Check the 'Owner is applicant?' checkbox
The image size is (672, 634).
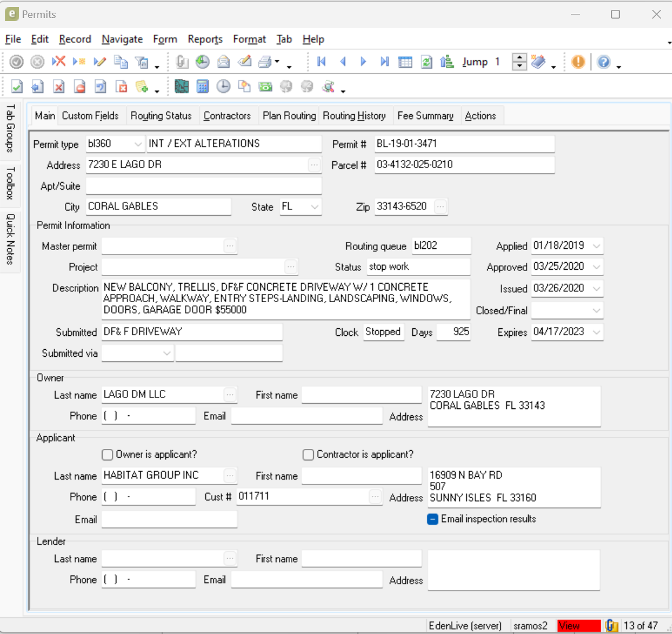point(107,454)
